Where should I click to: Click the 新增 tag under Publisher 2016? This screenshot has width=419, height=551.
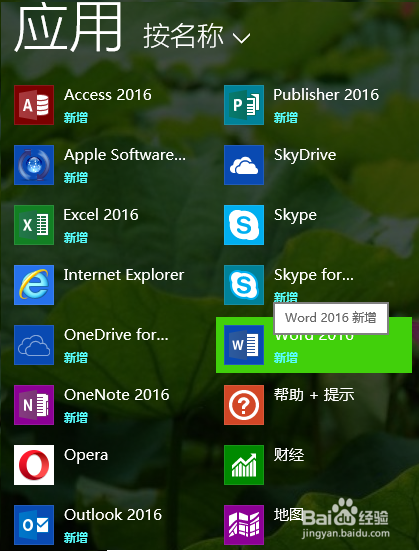click(x=286, y=117)
